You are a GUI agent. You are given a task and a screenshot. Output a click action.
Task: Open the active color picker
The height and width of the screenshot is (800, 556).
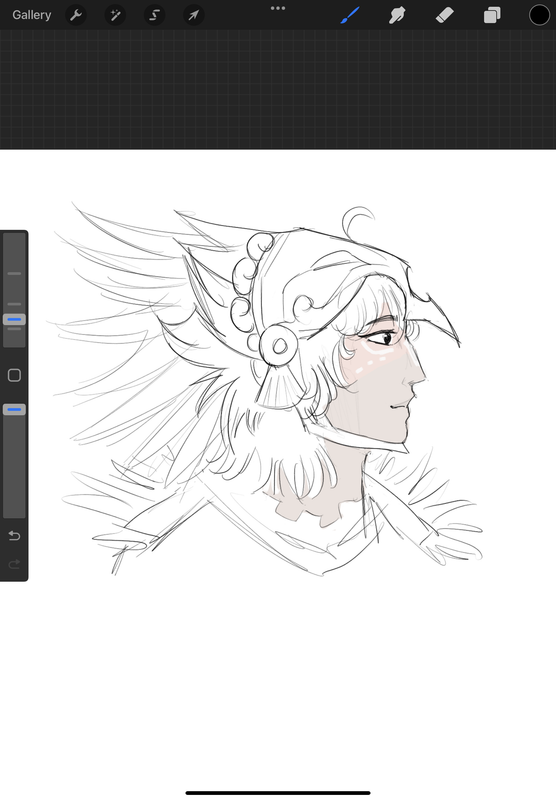click(539, 15)
